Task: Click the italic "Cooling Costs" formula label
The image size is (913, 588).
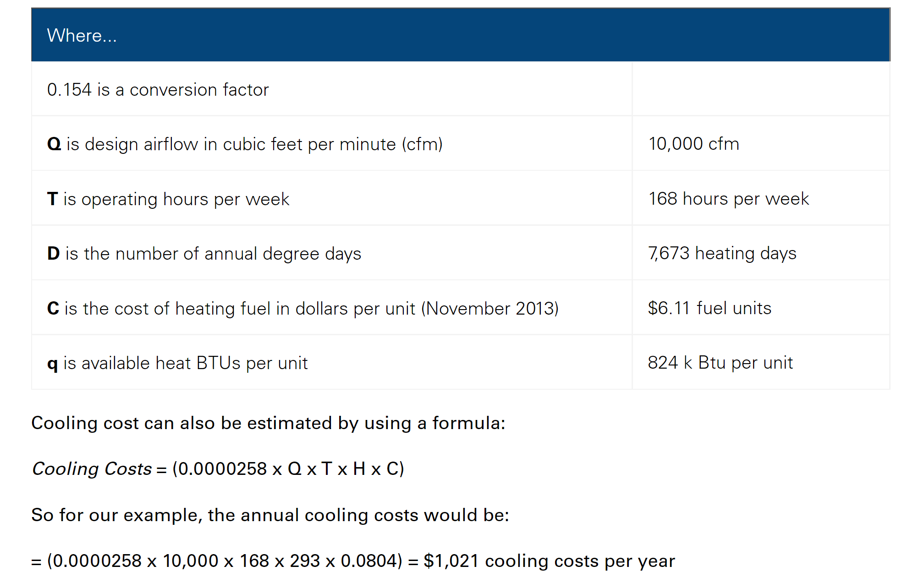Action: 92,469
